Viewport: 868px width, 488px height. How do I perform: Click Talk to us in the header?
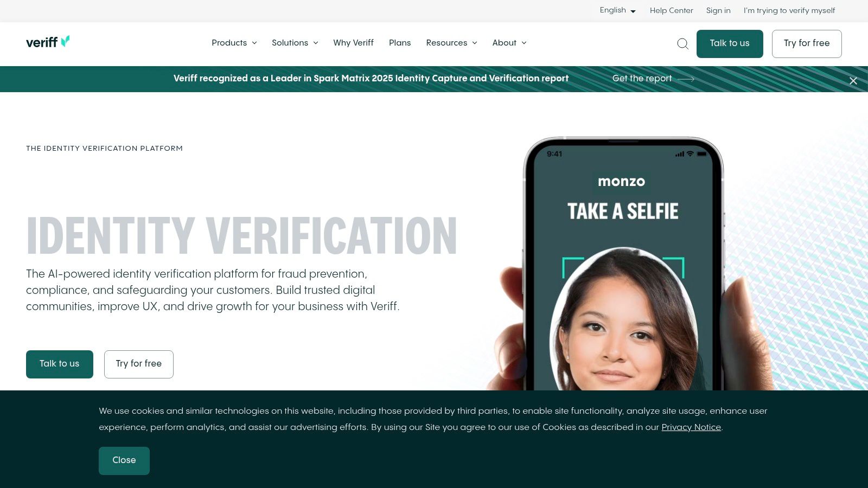(x=730, y=43)
